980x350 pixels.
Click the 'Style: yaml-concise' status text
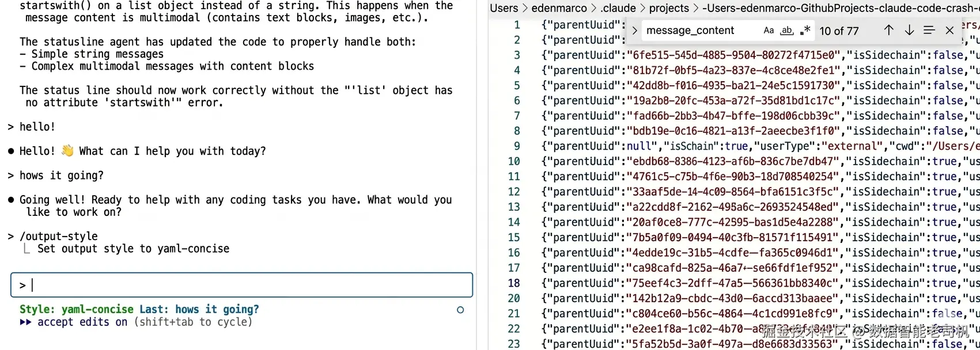[x=77, y=310]
